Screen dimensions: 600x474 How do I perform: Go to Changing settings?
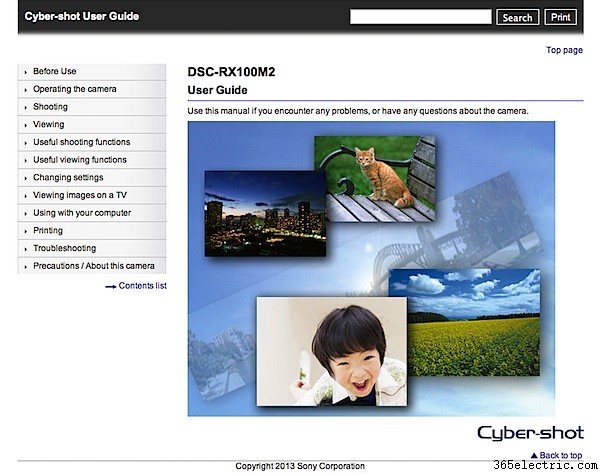92,178
